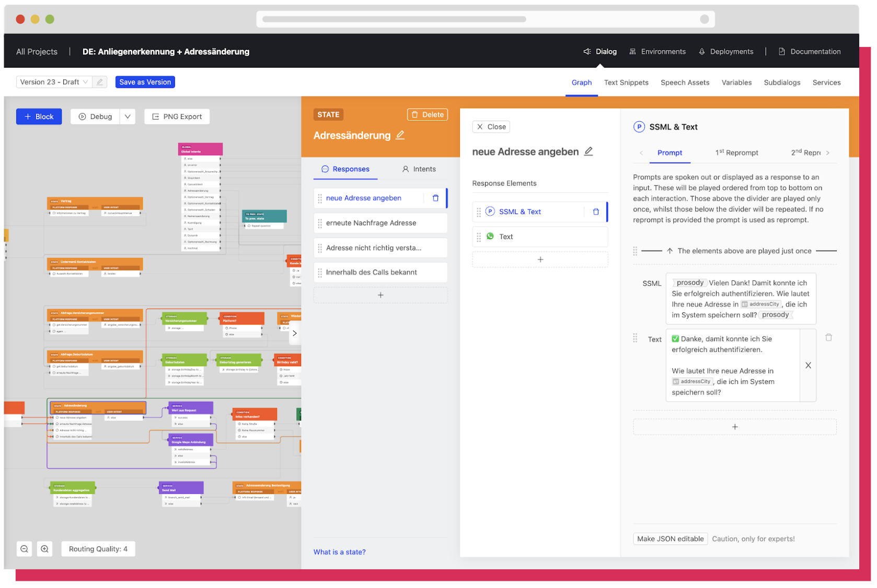Click Save as Version button
Screen dimensions: 877x588
pos(145,82)
